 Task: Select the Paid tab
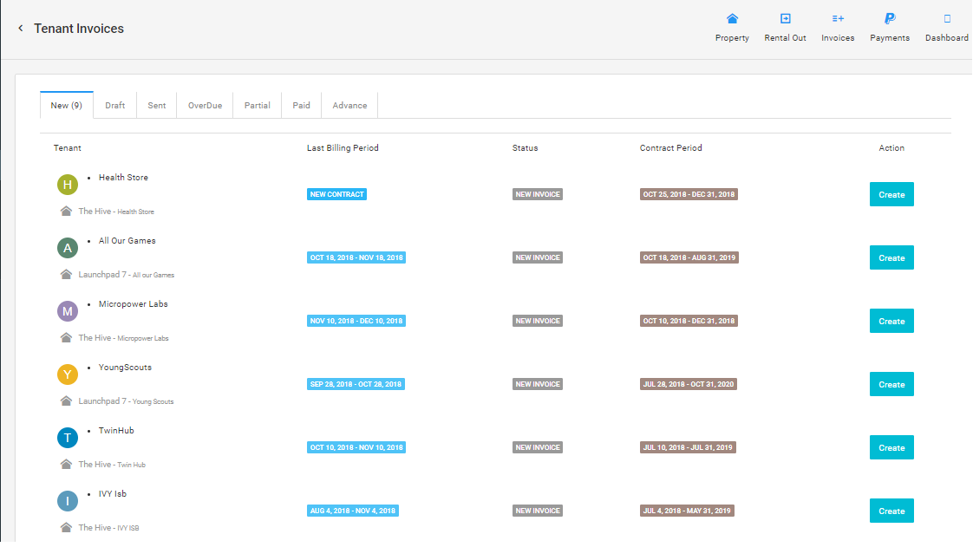301,106
